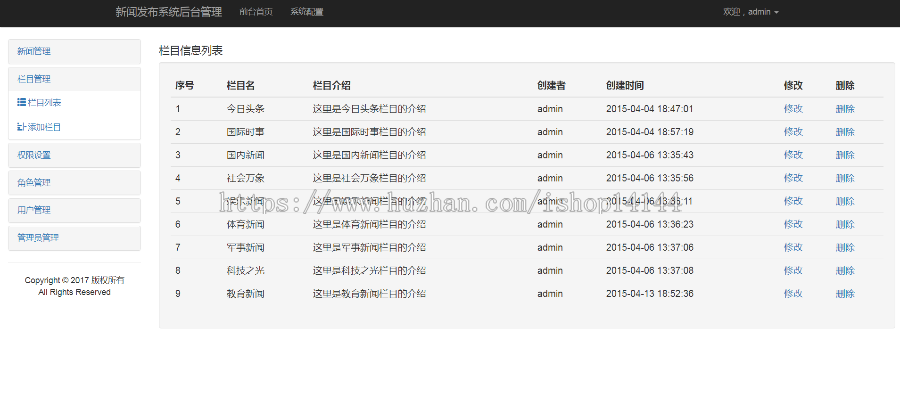Click 删除 for the 体育新闻 row
The width and height of the screenshot is (900, 401).
(845, 224)
